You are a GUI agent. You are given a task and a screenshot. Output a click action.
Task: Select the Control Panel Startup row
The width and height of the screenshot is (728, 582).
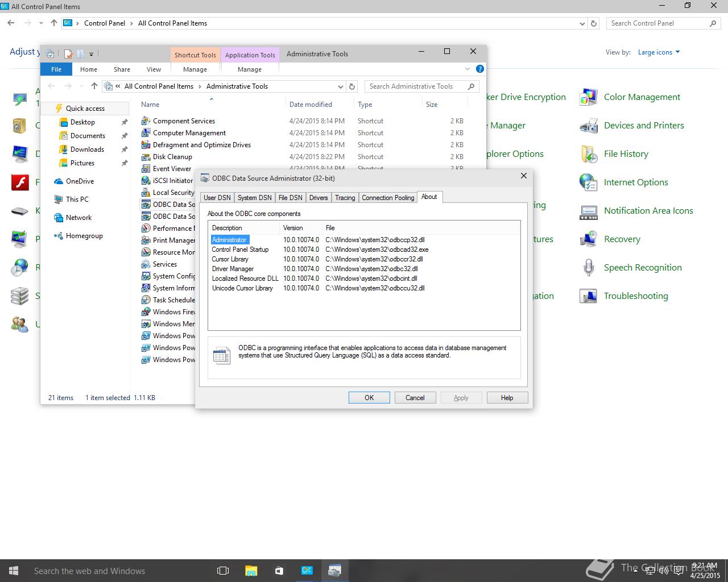click(364, 250)
